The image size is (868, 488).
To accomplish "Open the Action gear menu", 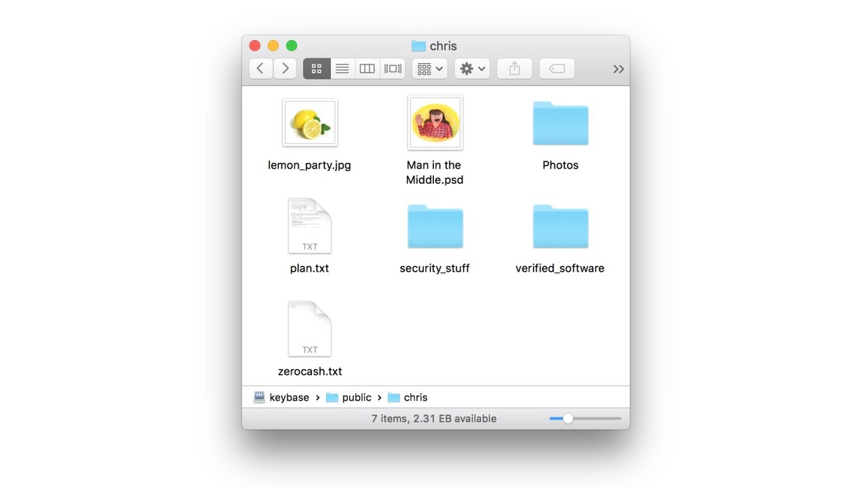I will (472, 68).
